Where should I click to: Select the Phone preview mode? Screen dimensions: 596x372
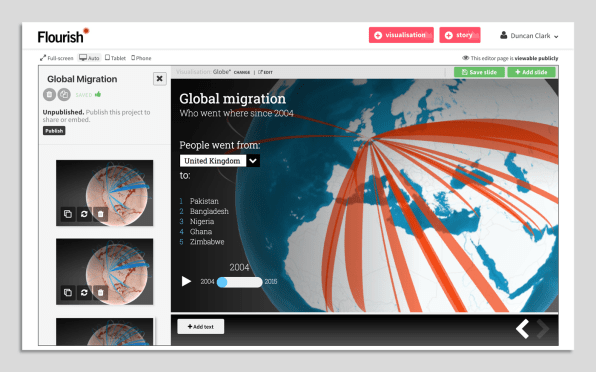tap(141, 58)
